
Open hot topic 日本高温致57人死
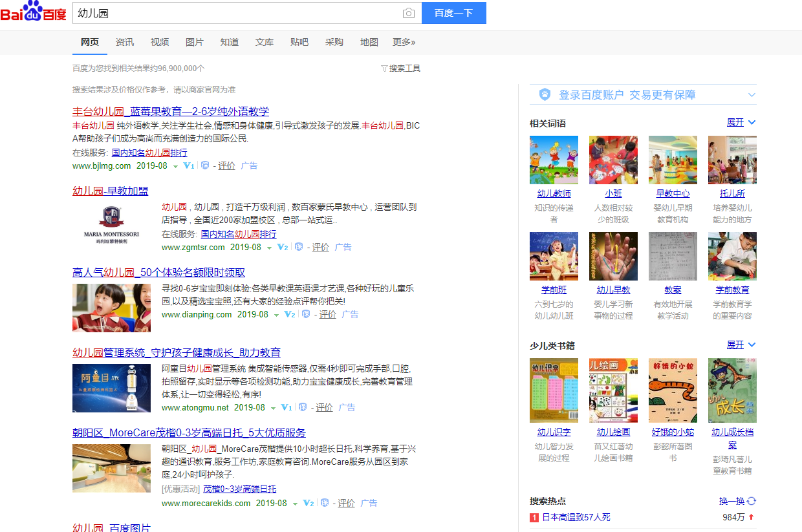[x=576, y=517]
